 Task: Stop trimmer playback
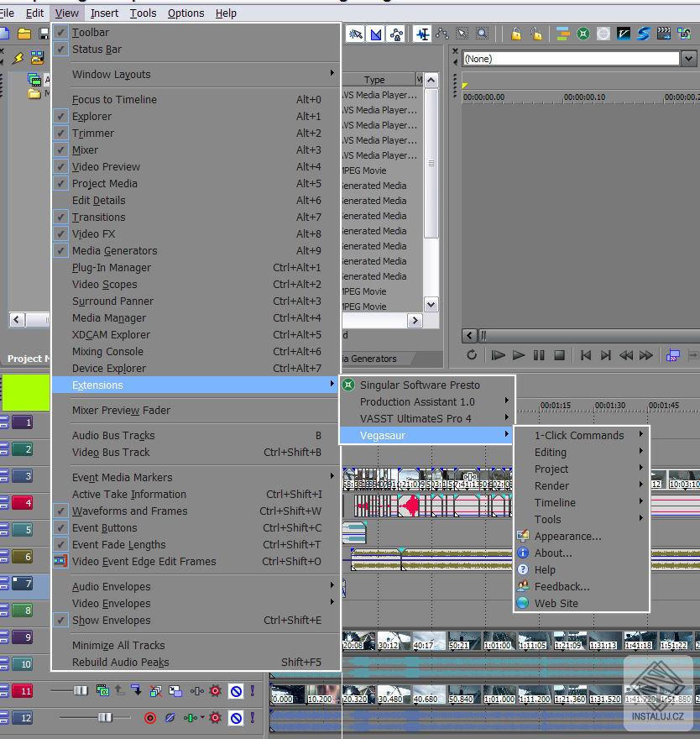pos(559,355)
